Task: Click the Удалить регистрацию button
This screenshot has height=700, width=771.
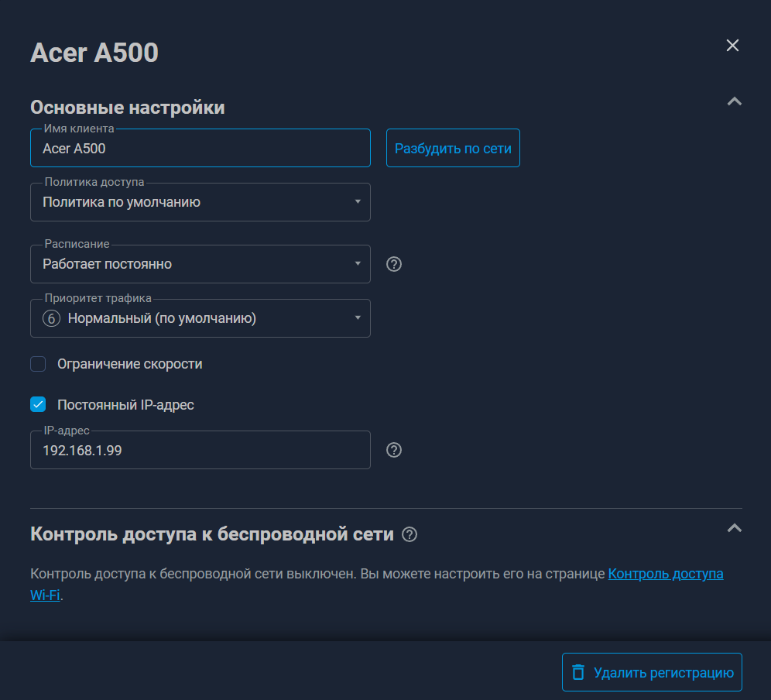Action: coord(652,672)
